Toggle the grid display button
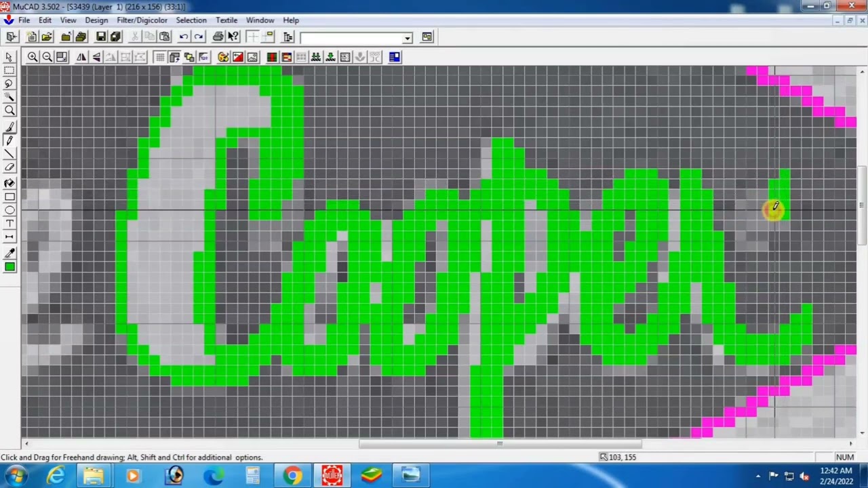 click(160, 57)
